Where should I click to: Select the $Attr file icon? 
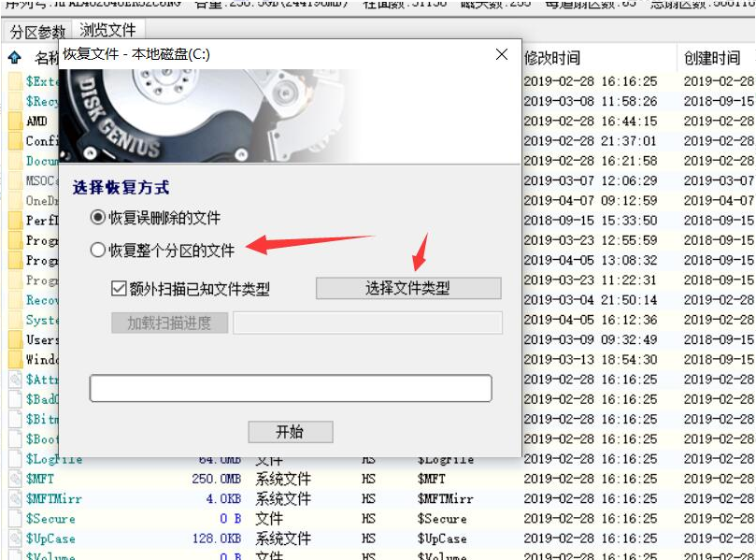point(16,380)
